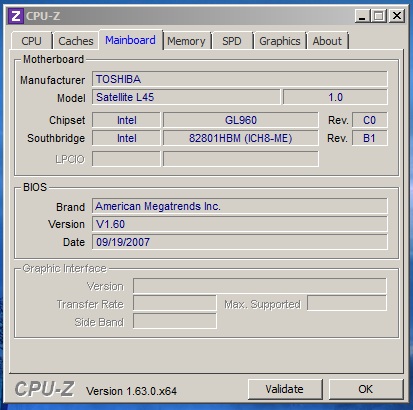
Task: Click the disabled maximize button
Action: [x=379, y=16]
